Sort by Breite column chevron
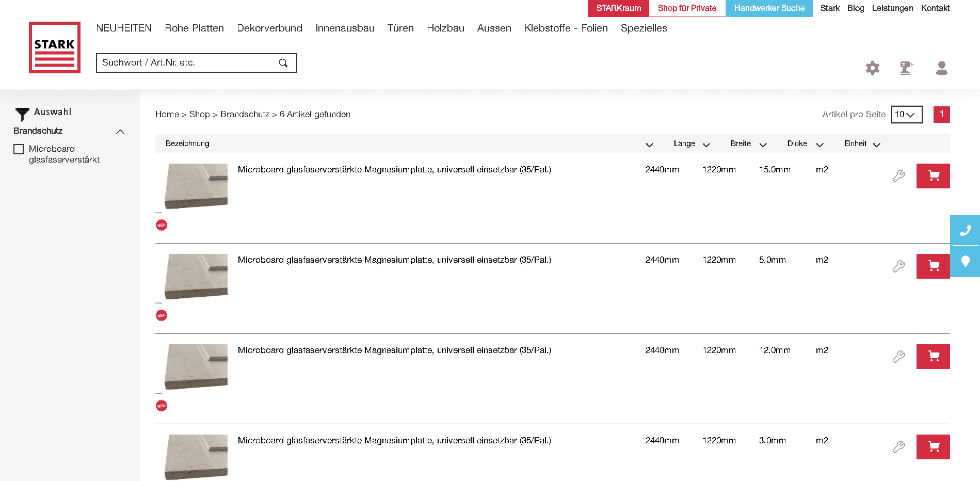Viewport: 980px width, 481px height. (763, 145)
